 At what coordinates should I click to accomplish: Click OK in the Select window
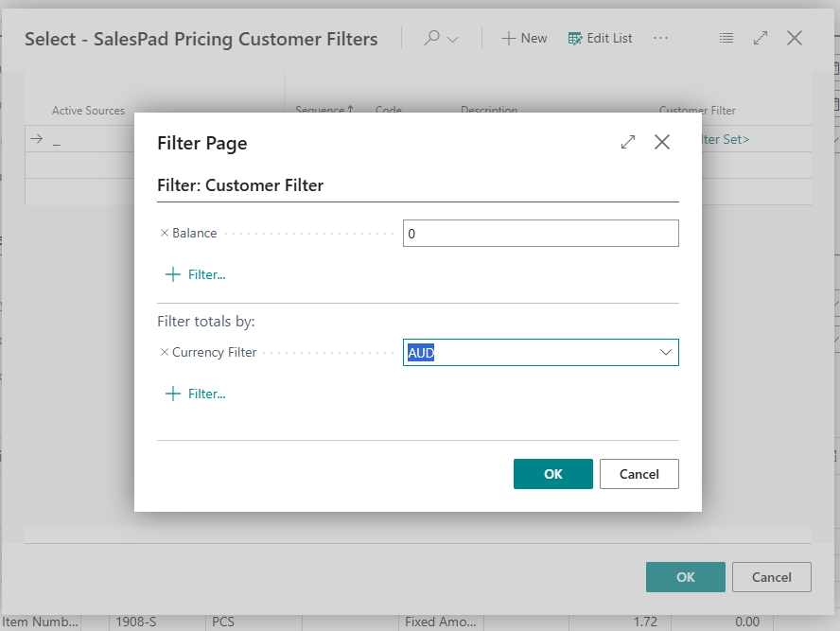685,577
